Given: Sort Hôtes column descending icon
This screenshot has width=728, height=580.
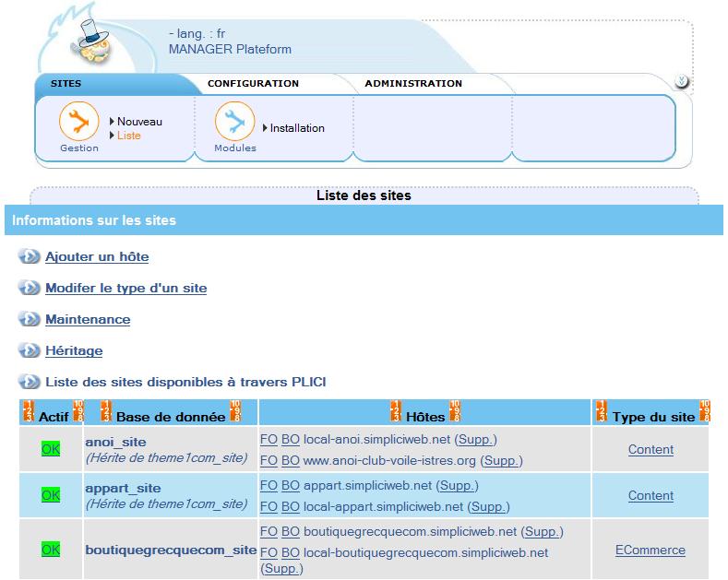Looking at the screenshot, I should 455,411.
